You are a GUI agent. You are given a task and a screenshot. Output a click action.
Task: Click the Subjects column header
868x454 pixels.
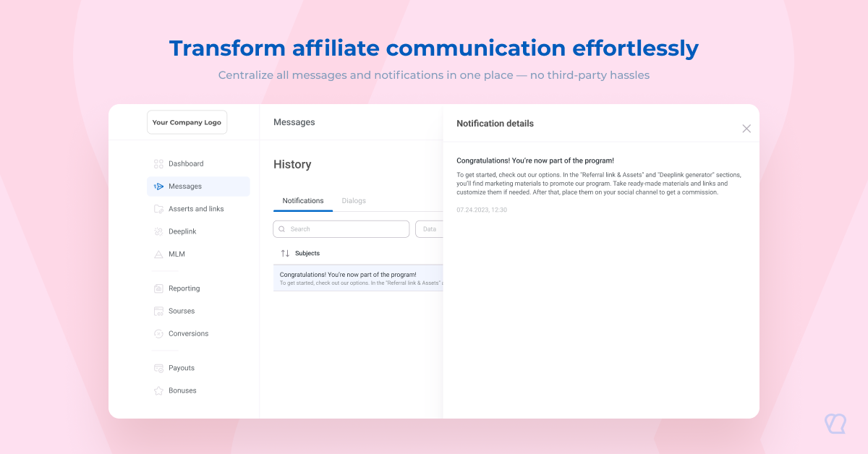pos(307,253)
